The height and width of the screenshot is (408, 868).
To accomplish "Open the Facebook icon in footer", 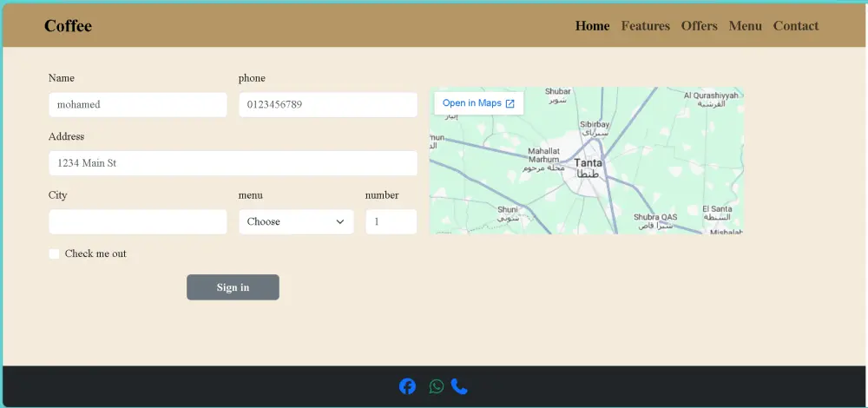I will pyautogui.click(x=407, y=386).
